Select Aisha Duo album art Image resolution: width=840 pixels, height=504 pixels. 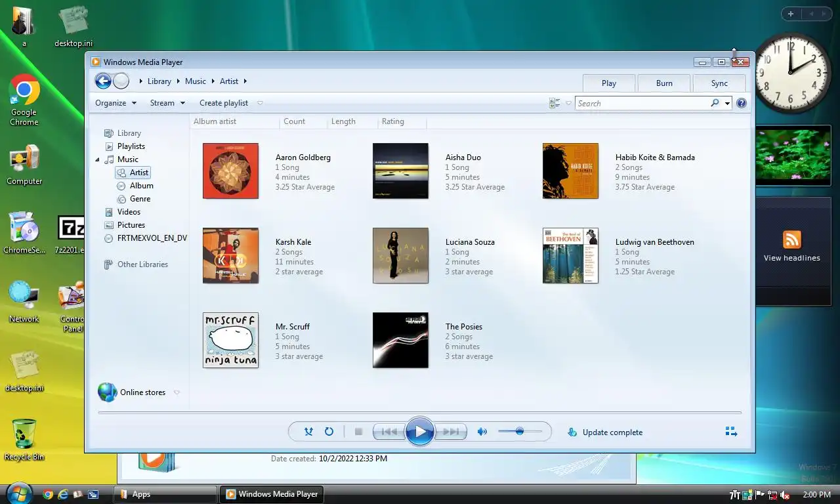(400, 171)
